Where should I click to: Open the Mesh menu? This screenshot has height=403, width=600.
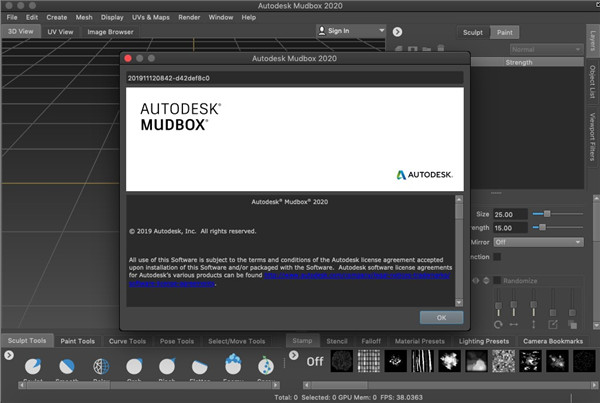(x=84, y=17)
